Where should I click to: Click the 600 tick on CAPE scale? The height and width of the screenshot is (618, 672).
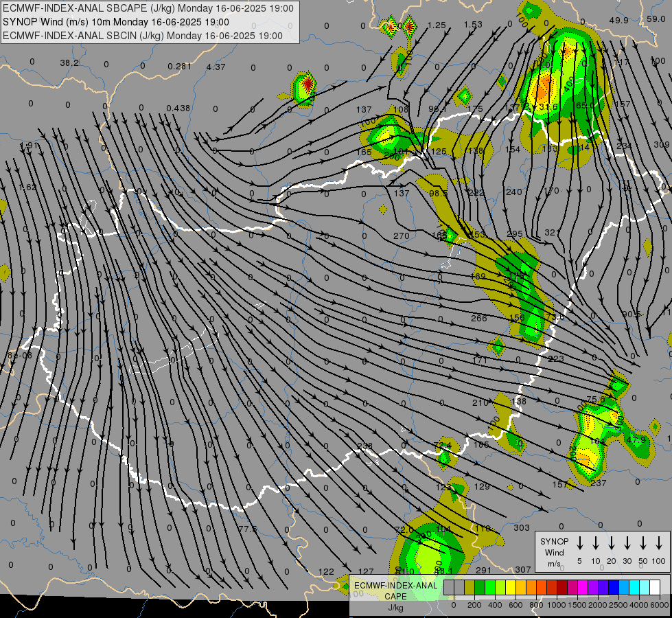tap(515, 605)
